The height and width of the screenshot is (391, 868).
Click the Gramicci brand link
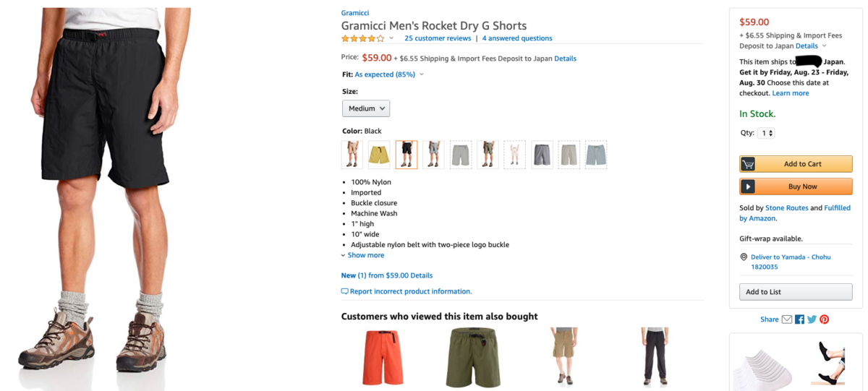click(355, 13)
